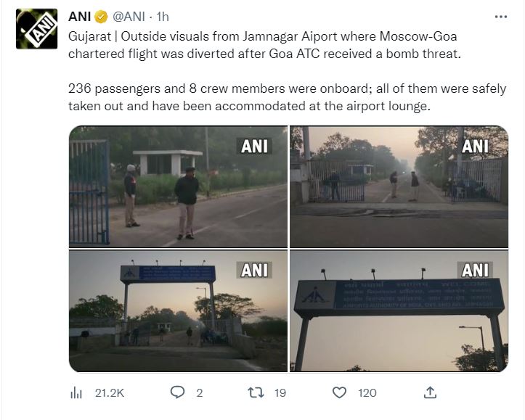Open the 1h timestamp link
This screenshot has width=525, height=420.
click(x=163, y=17)
